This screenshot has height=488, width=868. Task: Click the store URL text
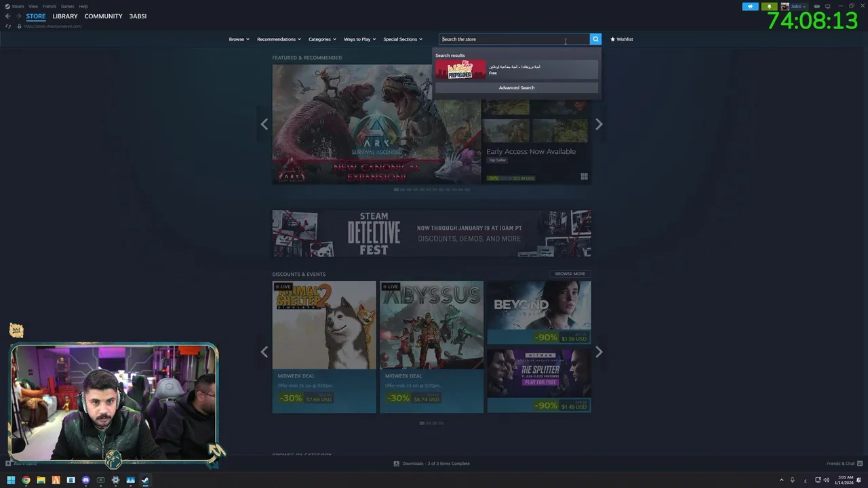click(x=53, y=26)
